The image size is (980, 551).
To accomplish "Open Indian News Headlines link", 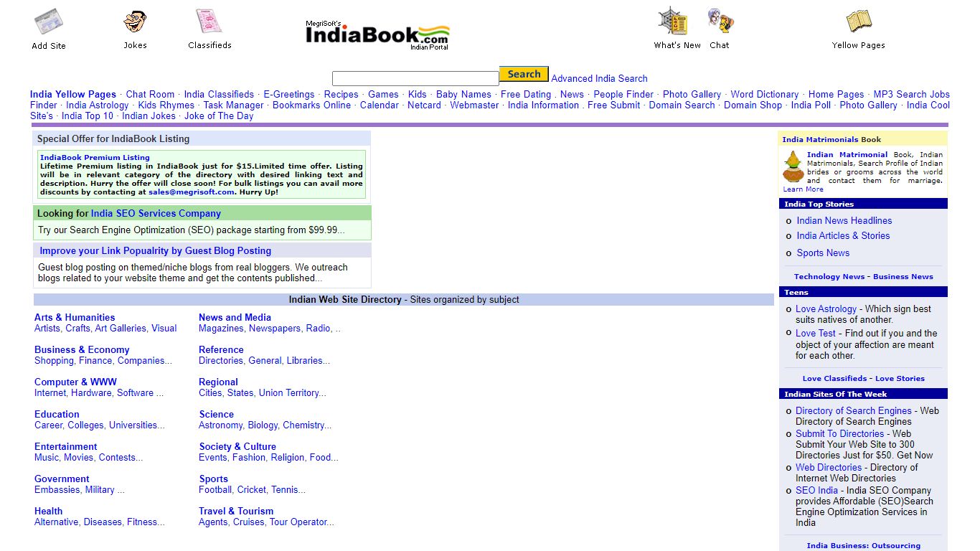I will coord(844,220).
